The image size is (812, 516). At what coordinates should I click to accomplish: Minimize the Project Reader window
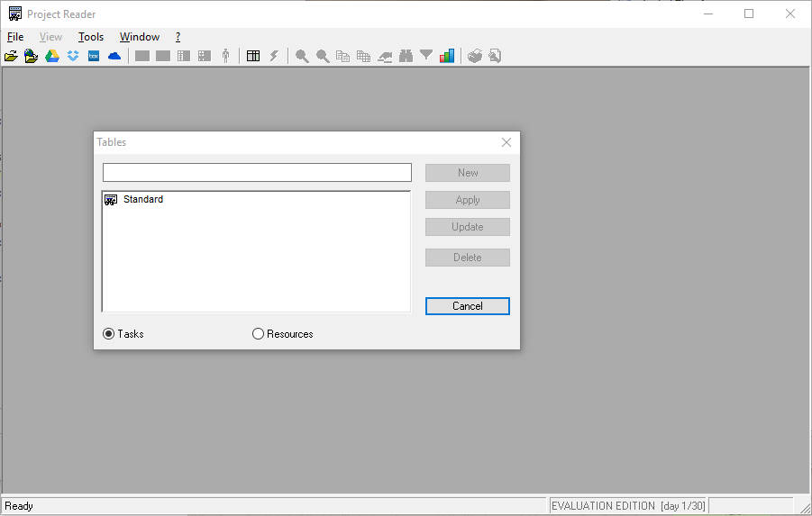tap(708, 14)
